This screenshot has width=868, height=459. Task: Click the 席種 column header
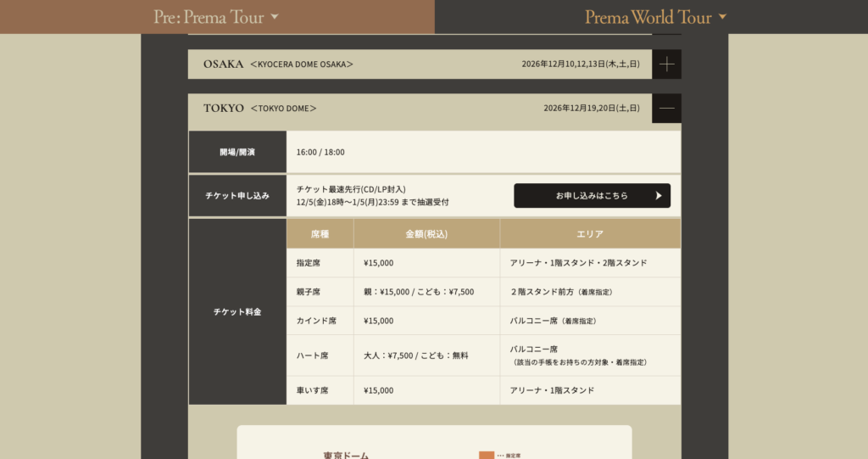pyautogui.click(x=320, y=233)
